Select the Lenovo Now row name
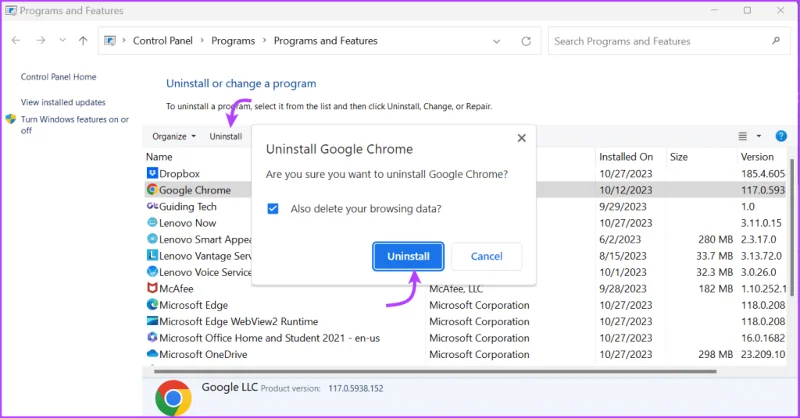The image size is (800, 418). click(x=187, y=223)
